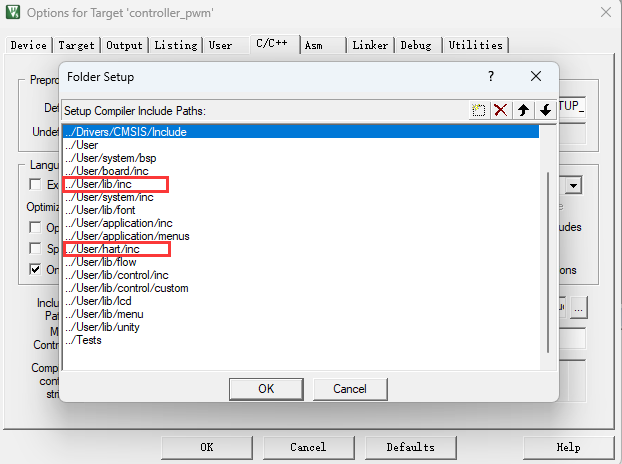Open the dropdown arrow at right edge
The height and width of the screenshot is (464, 622).
pos(574,185)
